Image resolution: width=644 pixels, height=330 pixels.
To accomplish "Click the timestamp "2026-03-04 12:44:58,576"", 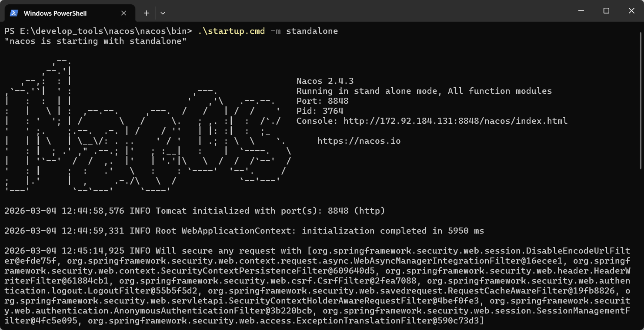I will [x=64, y=211].
